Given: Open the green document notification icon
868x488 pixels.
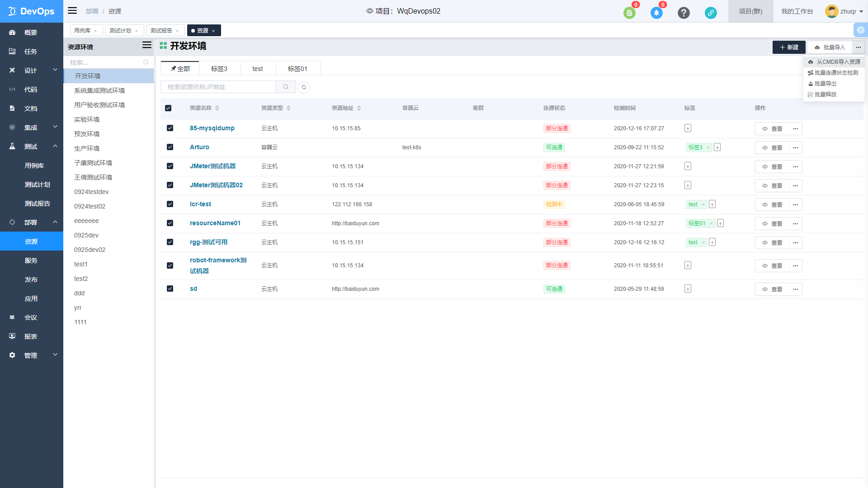Looking at the screenshot, I should (x=629, y=13).
